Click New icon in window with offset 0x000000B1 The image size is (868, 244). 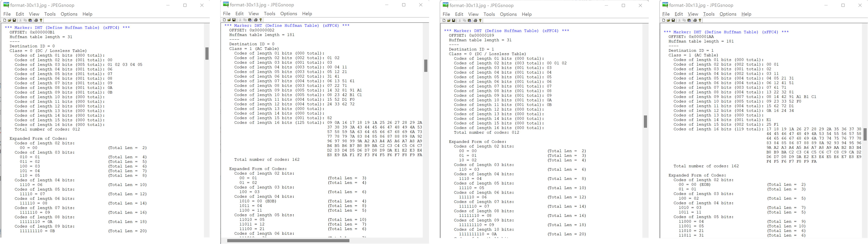click(5, 20)
